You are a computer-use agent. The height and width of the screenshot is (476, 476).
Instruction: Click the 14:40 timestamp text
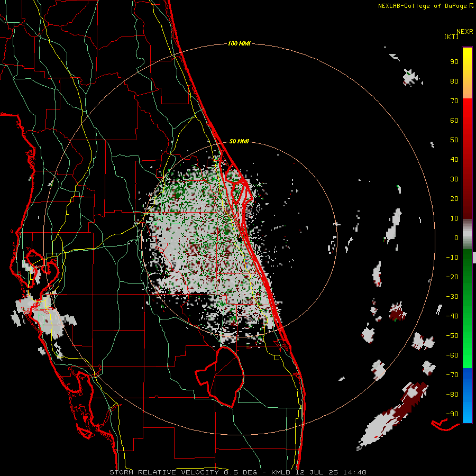(x=354, y=472)
